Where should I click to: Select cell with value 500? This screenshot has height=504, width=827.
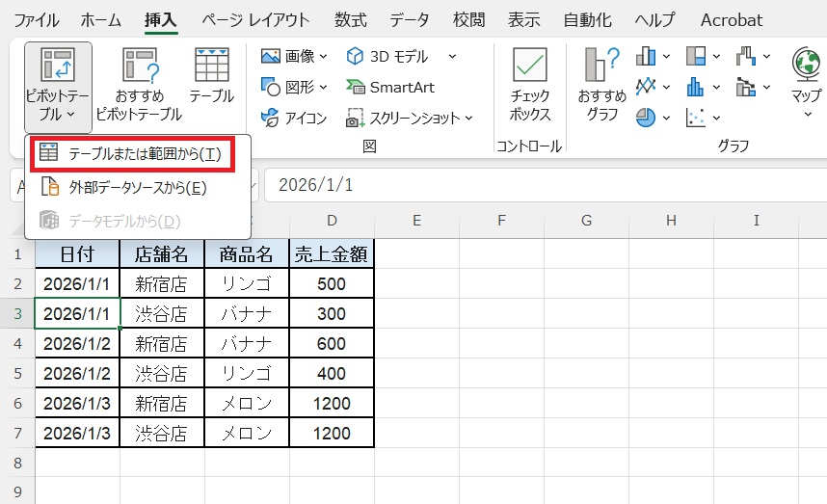332,283
